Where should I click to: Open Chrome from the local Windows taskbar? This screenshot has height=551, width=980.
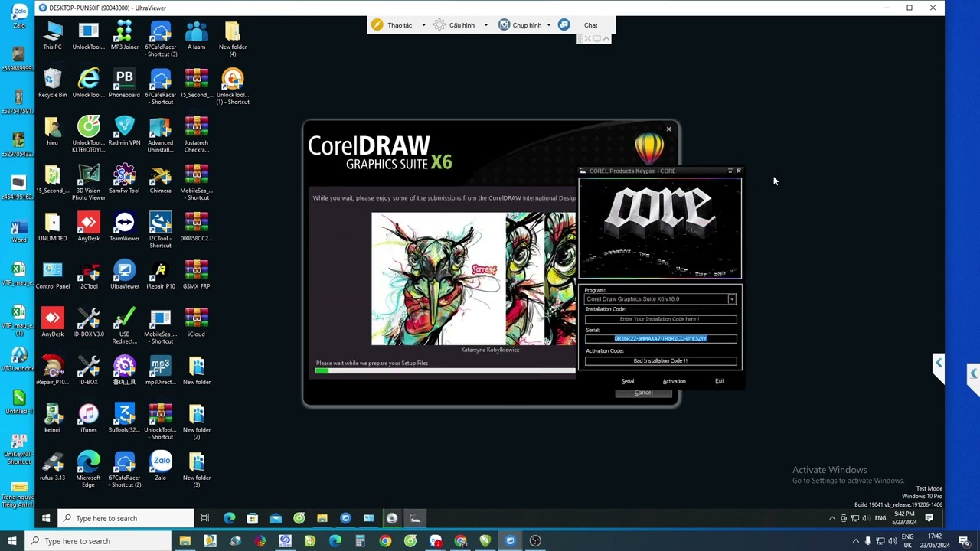click(385, 541)
